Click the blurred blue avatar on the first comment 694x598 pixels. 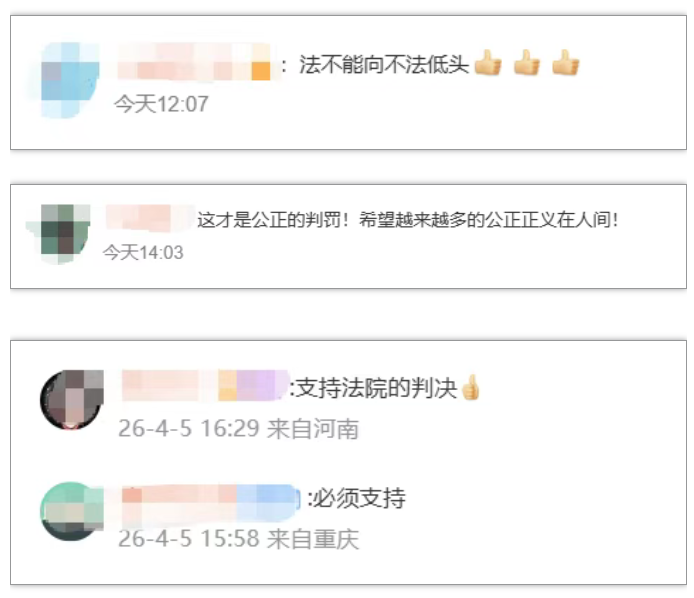tap(70, 81)
